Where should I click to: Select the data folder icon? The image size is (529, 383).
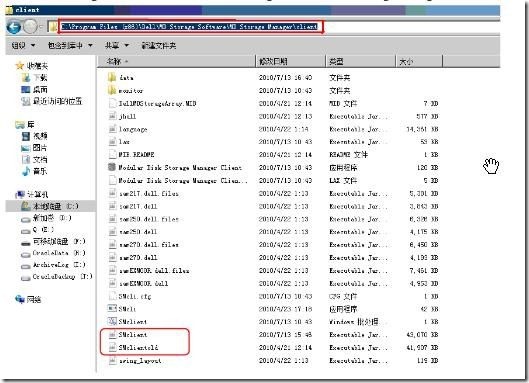tap(112, 77)
